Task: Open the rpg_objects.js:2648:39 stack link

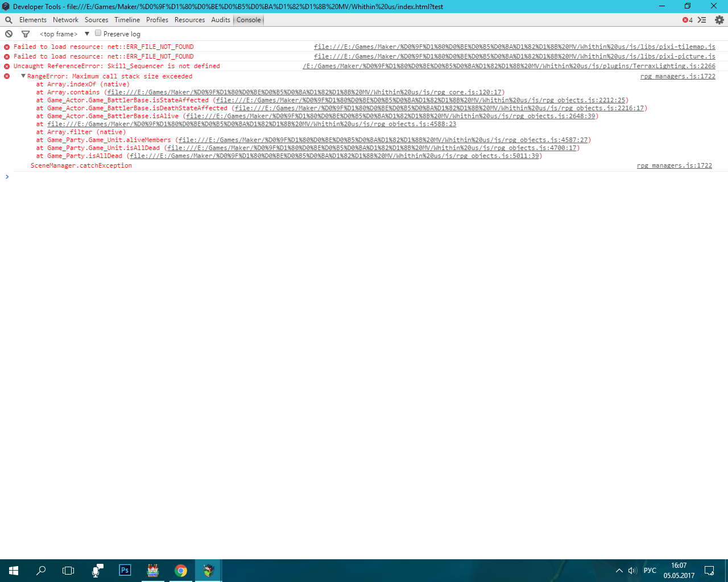Action: [391, 117]
